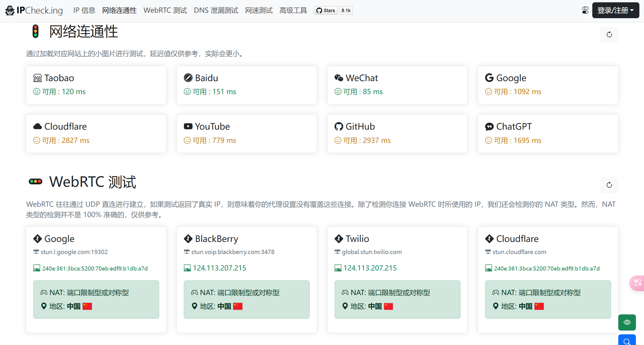The width and height of the screenshot is (644, 345).
Task: Click the BlackBerry IP address 124.113.207.215
Action: tap(219, 268)
